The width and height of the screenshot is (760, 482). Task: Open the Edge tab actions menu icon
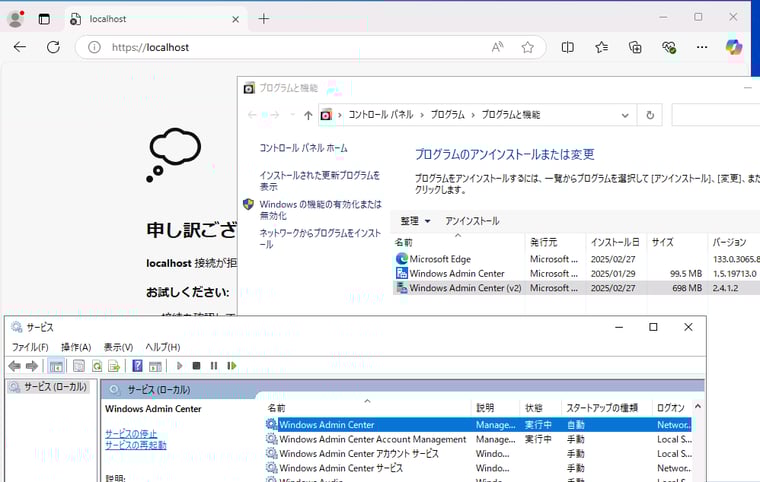coord(44,19)
